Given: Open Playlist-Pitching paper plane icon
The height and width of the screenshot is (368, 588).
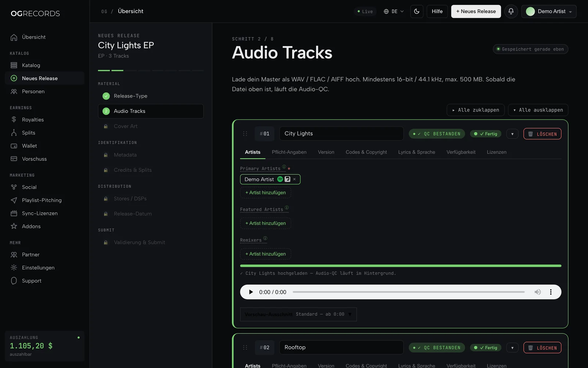Looking at the screenshot, I should [x=14, y=200].
